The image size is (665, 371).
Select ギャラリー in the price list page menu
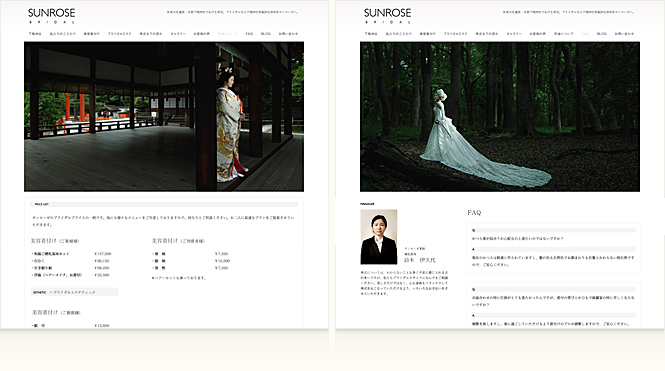pyautogui.click(x=178, y=33)
